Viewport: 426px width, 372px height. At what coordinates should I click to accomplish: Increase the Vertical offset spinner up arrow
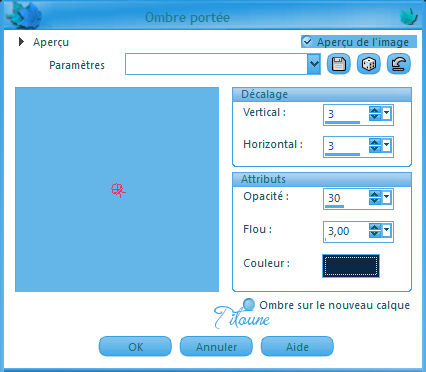click(375, 110)
